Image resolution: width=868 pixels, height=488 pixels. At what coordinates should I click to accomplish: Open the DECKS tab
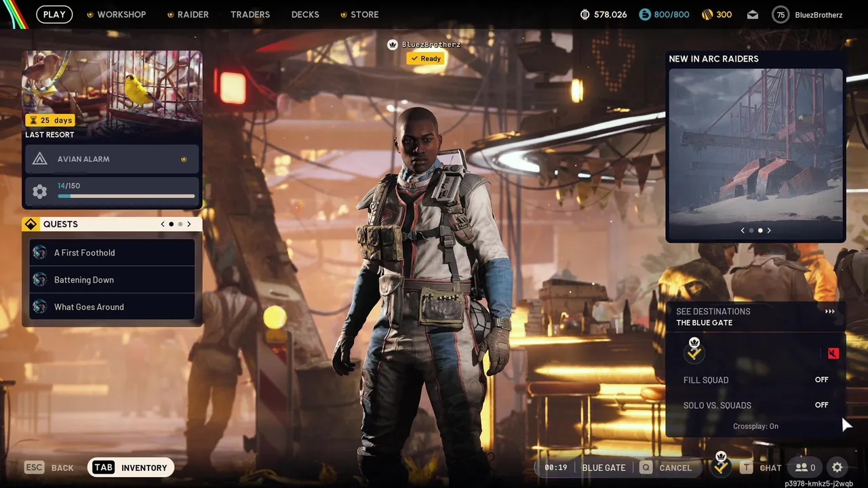pyautogui.click(x=305, y=14)
